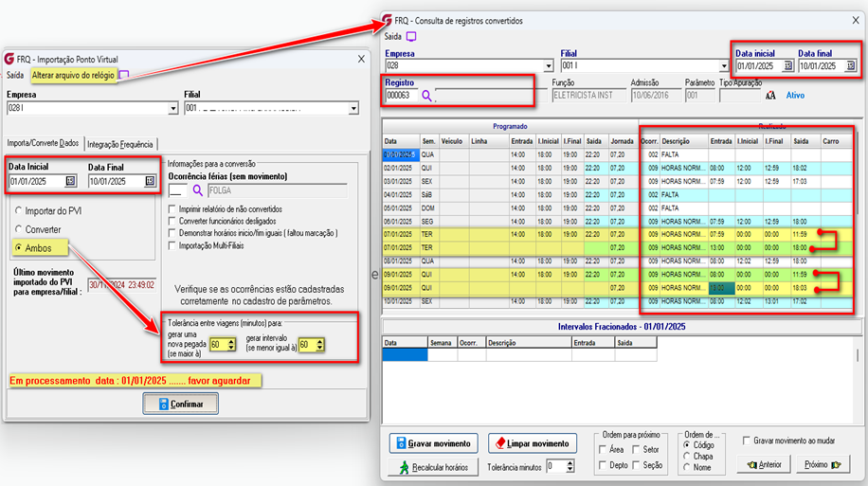Adjust gerar intervalo tolerance spinner
Screen dimensions: 868x486
tap(319, 345)
